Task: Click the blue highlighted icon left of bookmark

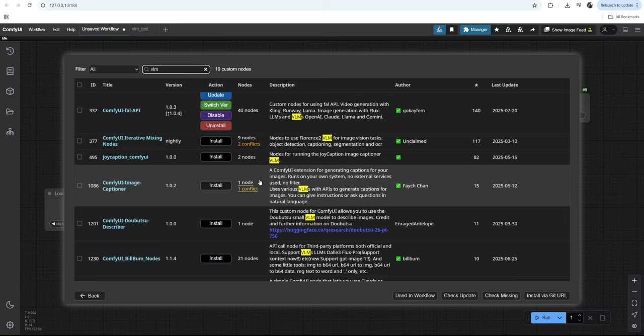Action: pyautogui.click(x=439, y=30)
